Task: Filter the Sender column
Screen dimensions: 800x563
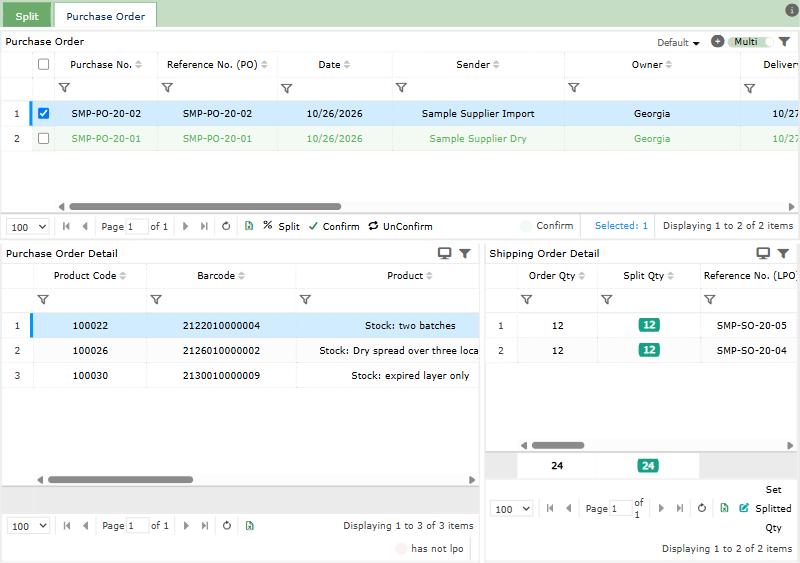Action: pos(402,88)
